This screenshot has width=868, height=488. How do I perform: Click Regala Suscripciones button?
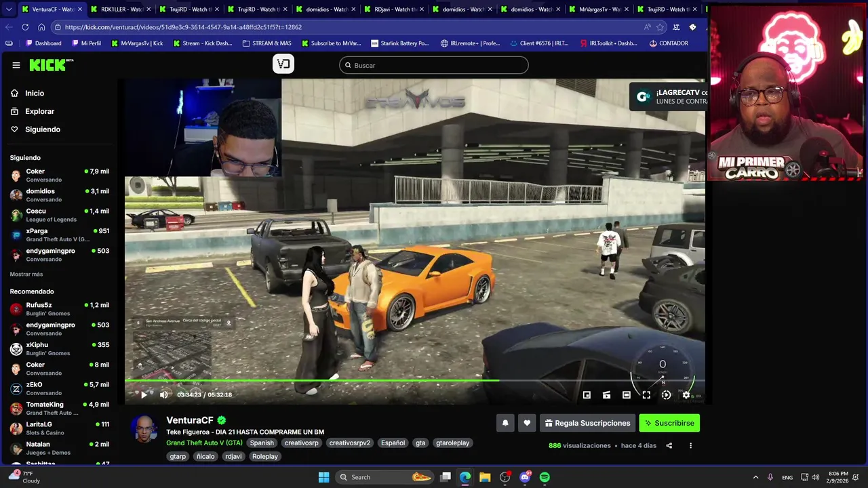(587, 423)
